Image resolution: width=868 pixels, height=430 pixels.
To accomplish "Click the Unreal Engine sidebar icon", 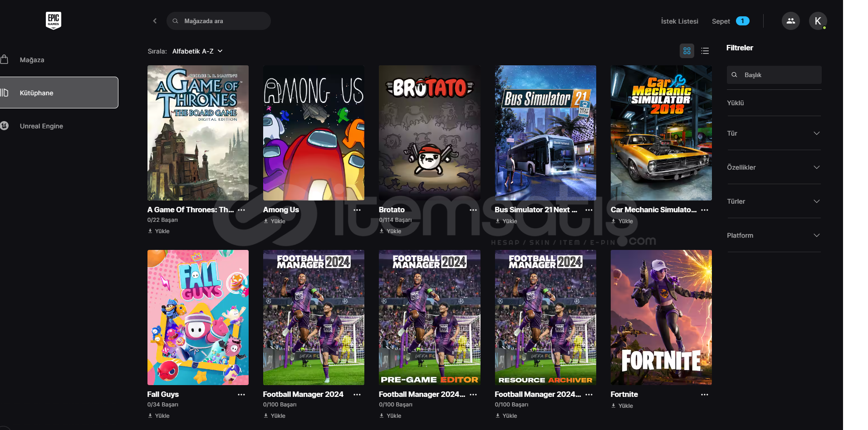I will (x=5, y=126).
